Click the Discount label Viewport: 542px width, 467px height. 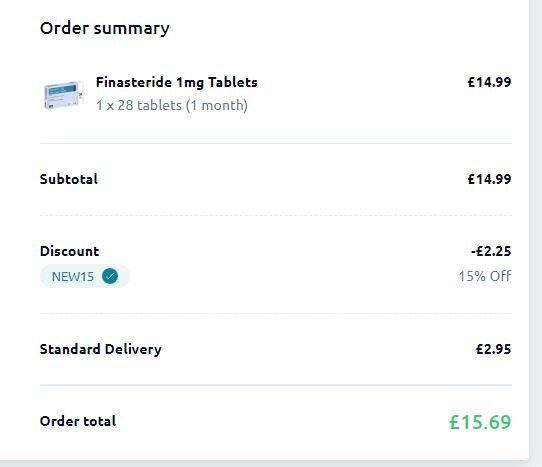[69, 251]
